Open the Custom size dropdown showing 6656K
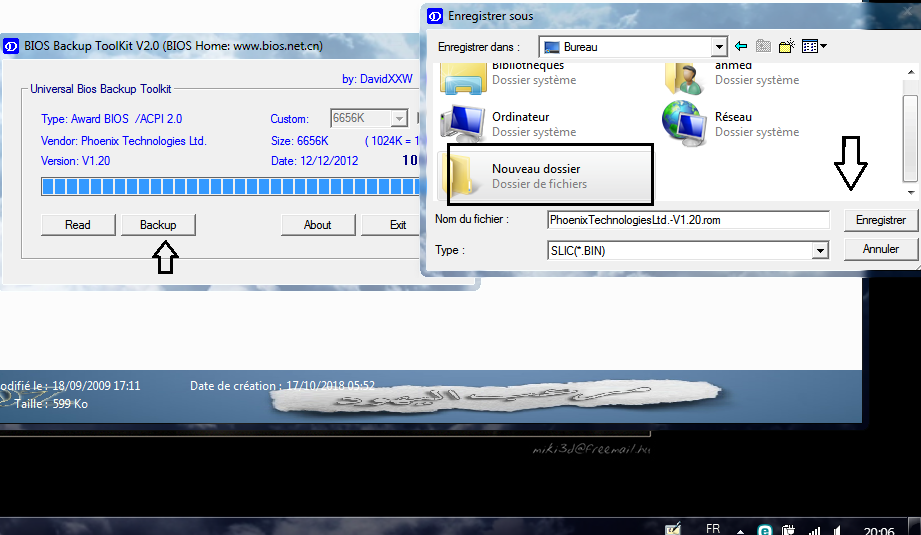921x535 pixels. [399, 119]
